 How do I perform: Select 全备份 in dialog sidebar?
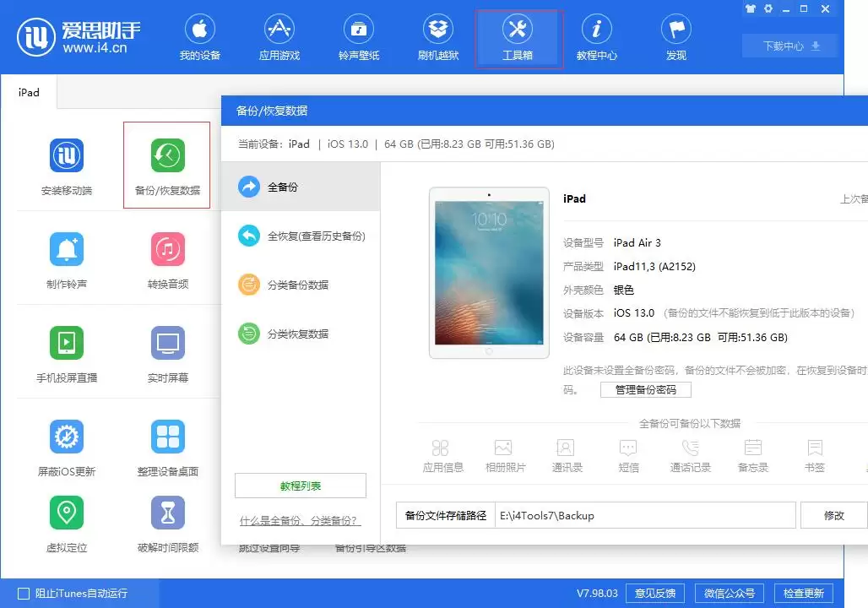[301, 187]
